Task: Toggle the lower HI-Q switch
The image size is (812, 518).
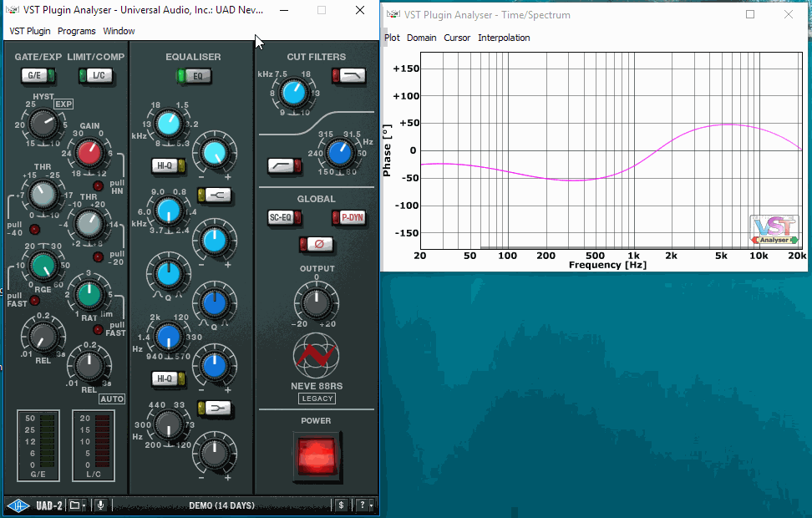Action: [x=168, y=378]
